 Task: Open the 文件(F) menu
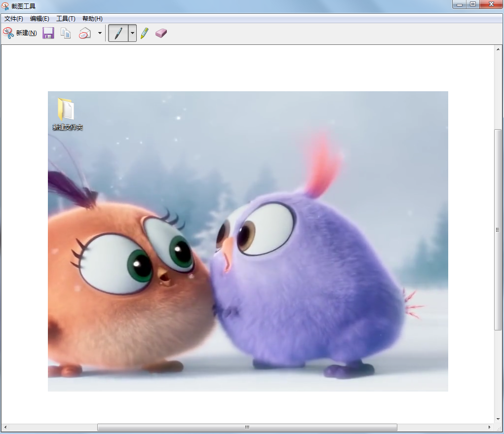coord(14,19)
